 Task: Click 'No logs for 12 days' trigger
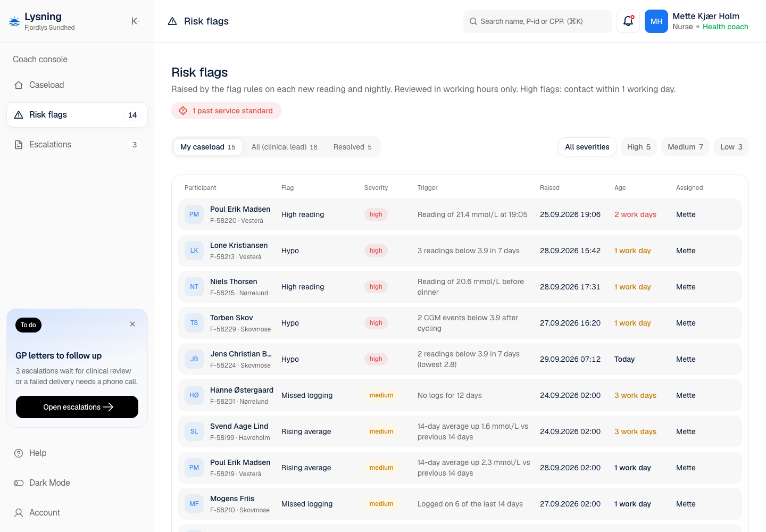[x=449, y=395]
